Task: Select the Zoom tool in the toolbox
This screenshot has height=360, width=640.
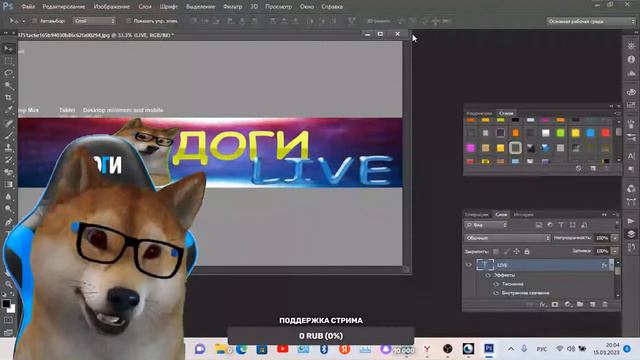Action: click(9, 284)
